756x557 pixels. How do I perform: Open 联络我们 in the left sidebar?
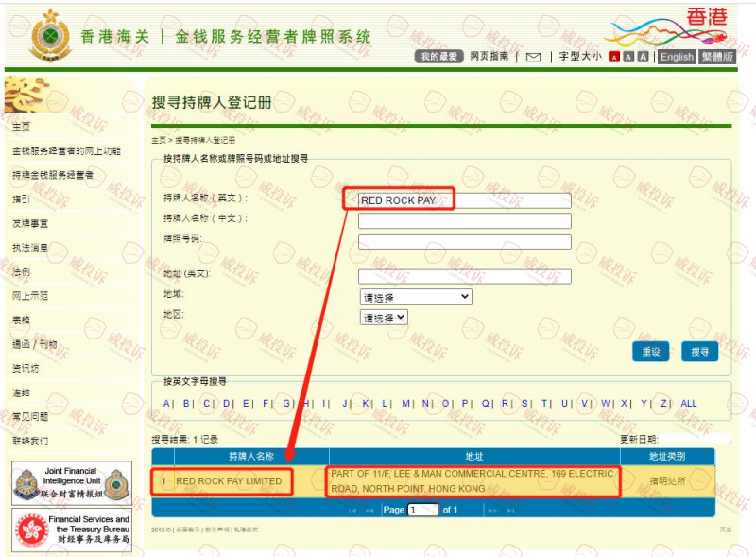click(30, 441)
